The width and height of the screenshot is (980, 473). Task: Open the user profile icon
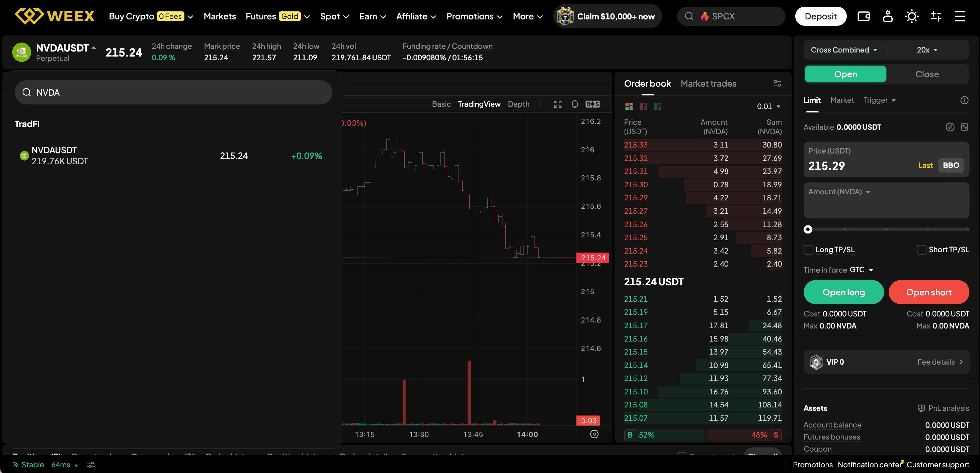(888, 16)
